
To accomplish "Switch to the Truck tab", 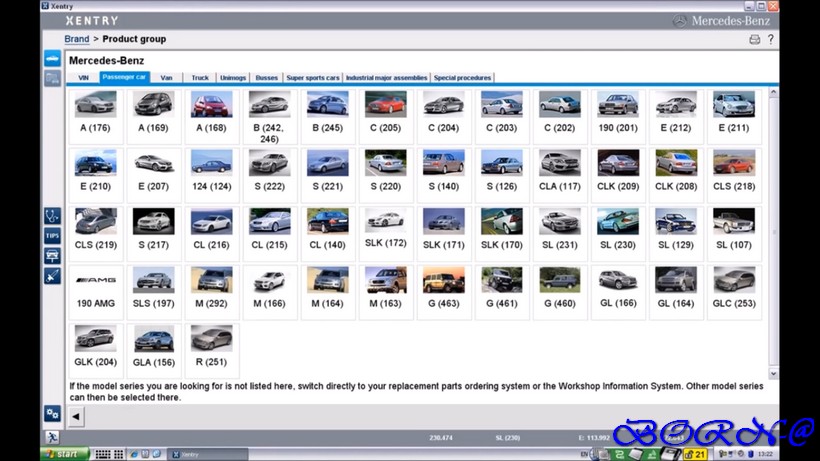I will (200, 77).
